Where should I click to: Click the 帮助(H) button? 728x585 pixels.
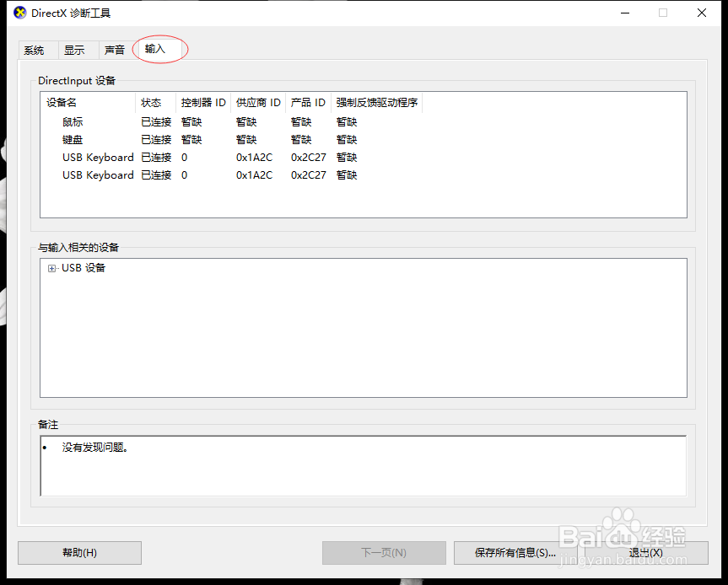click(79, 552)
